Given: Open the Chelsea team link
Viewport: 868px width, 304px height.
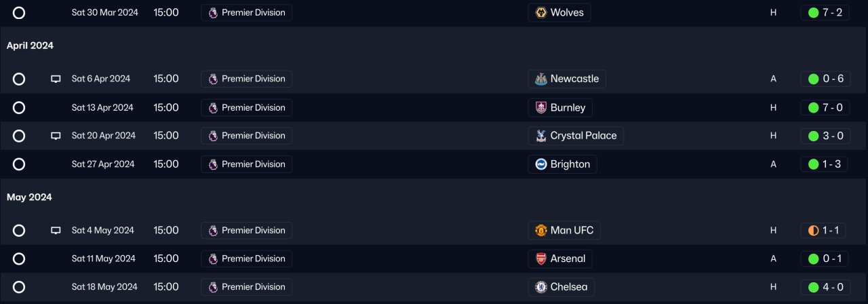Looking at the screenshot, I should [568, 287].
